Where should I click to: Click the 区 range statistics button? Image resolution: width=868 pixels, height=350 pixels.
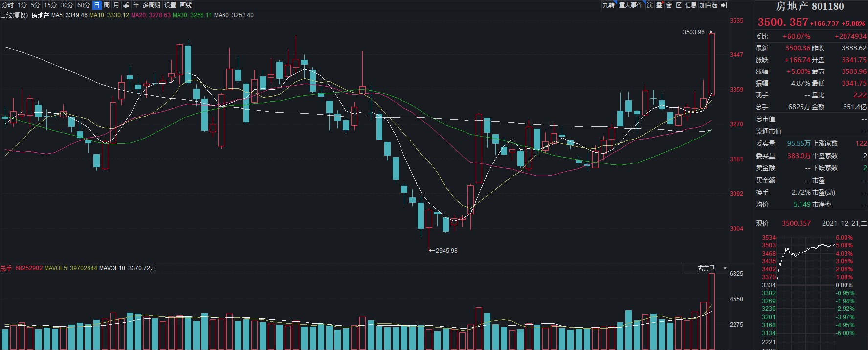point(679,5)
